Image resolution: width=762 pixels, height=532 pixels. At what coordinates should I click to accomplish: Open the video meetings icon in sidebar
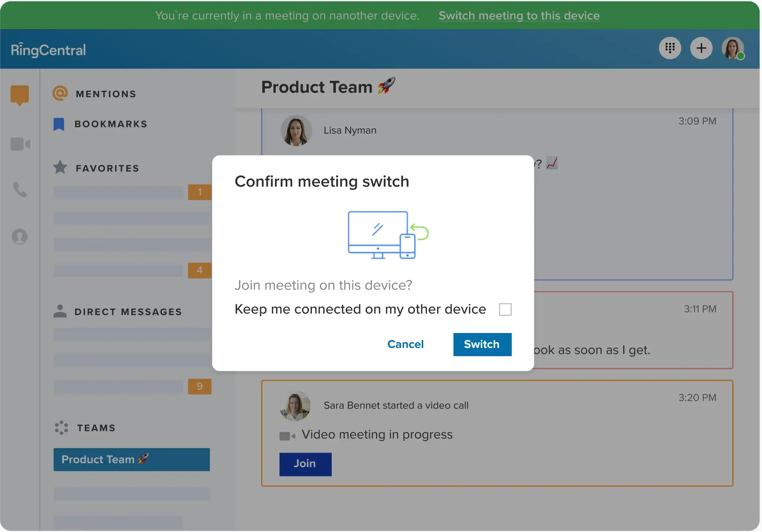click(20, 144)
